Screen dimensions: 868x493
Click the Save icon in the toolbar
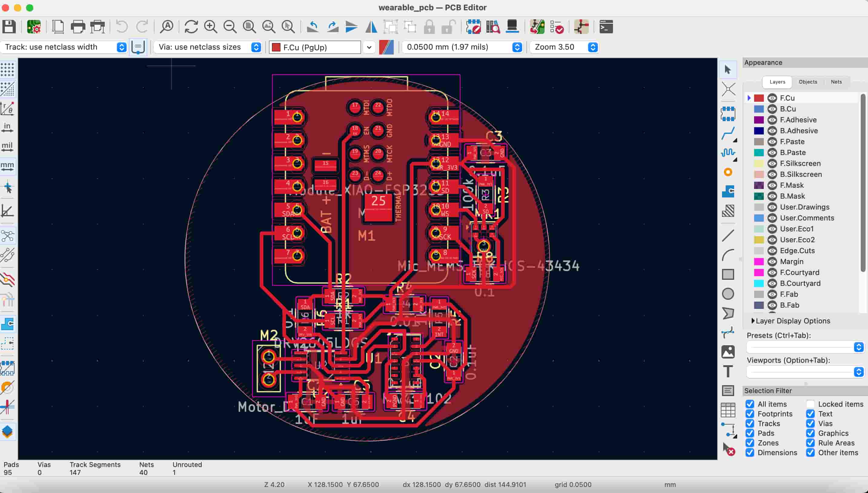point(9,26)
